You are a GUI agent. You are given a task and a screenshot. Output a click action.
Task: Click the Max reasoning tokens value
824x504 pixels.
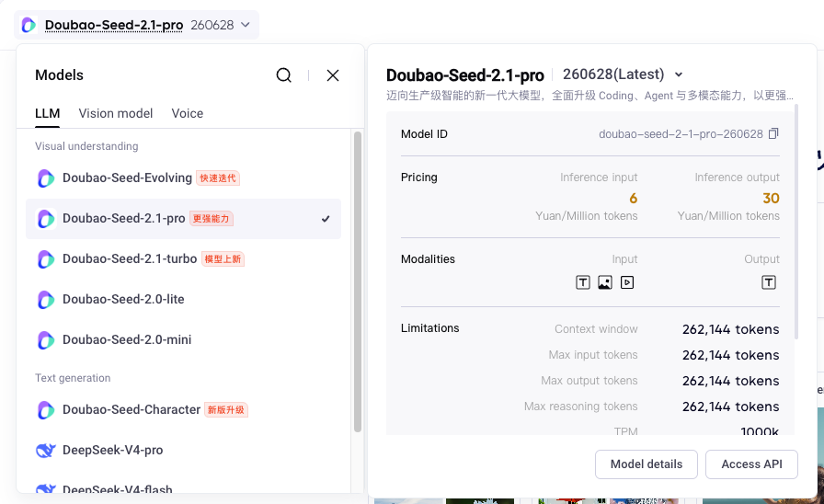(x=730, y=407)
